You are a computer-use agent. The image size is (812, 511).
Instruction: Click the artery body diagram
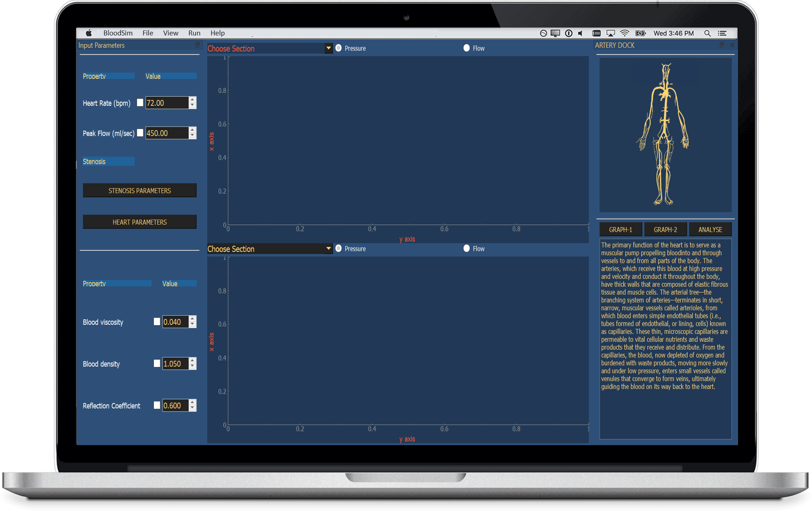(665, 134)
